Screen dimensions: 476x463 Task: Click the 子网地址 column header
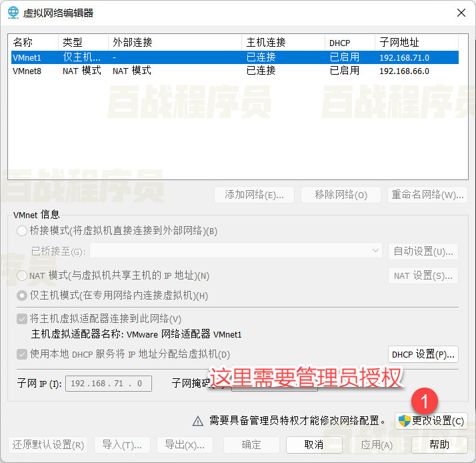point(417,42)
